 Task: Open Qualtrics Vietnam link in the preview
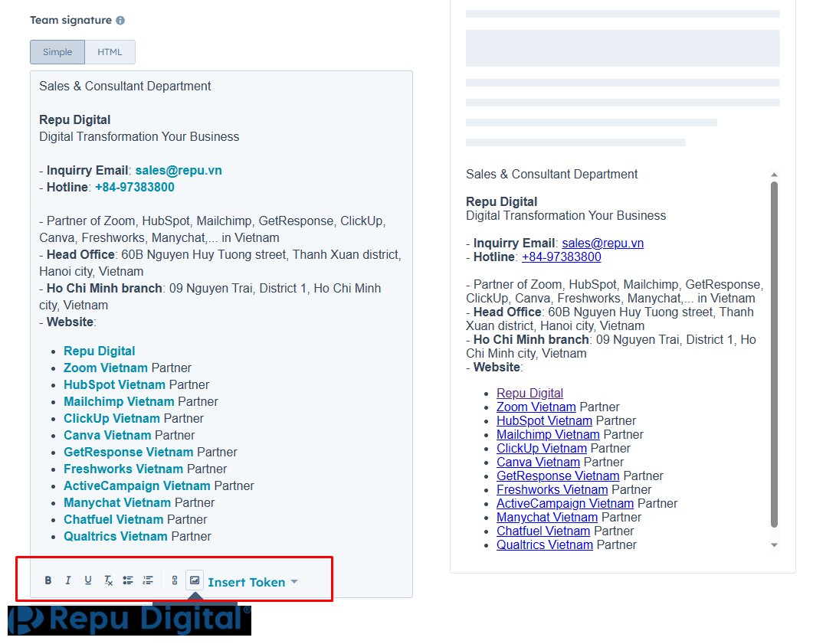coord(544,544)
